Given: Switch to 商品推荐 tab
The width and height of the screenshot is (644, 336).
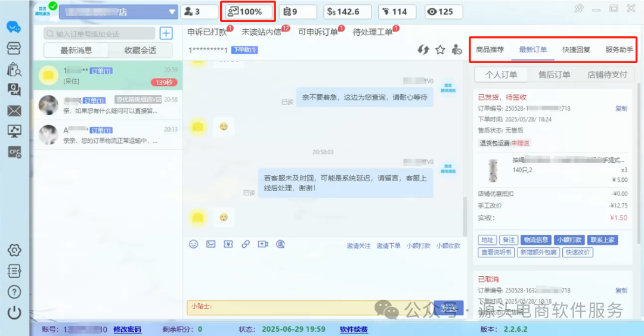Looking at the screenshot, I should [x=490, y=49].
